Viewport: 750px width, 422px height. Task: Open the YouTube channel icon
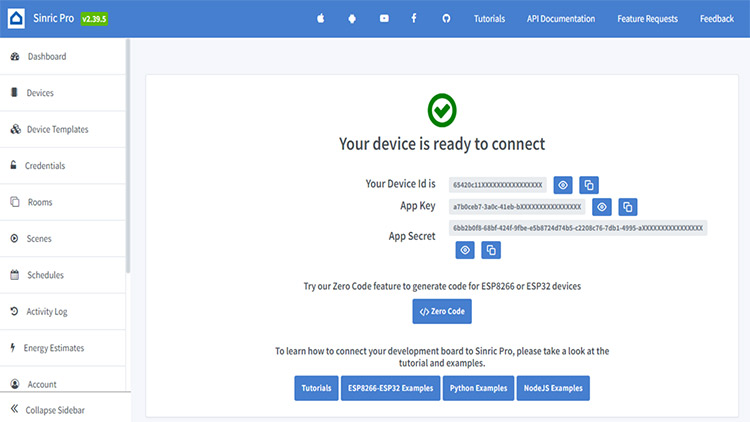tap(384, 18)
